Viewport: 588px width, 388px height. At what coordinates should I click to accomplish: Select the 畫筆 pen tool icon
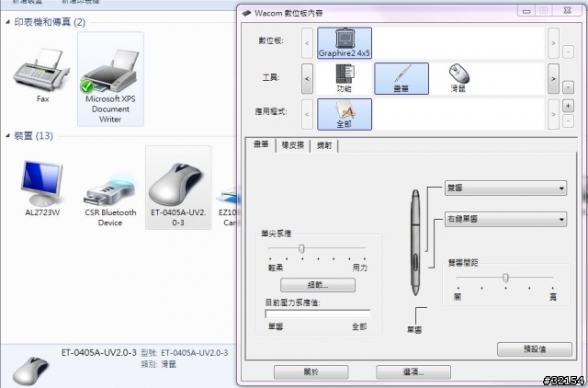pos(401,78)
